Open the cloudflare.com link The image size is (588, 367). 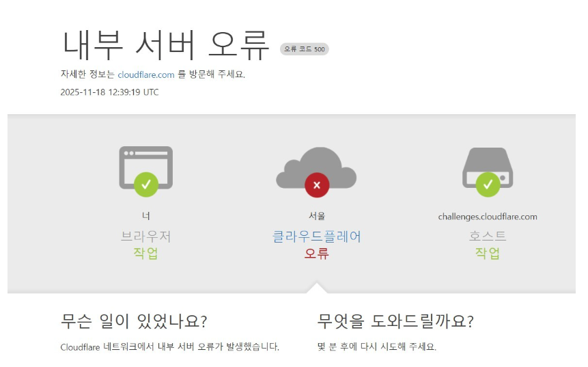pos(146,74)
